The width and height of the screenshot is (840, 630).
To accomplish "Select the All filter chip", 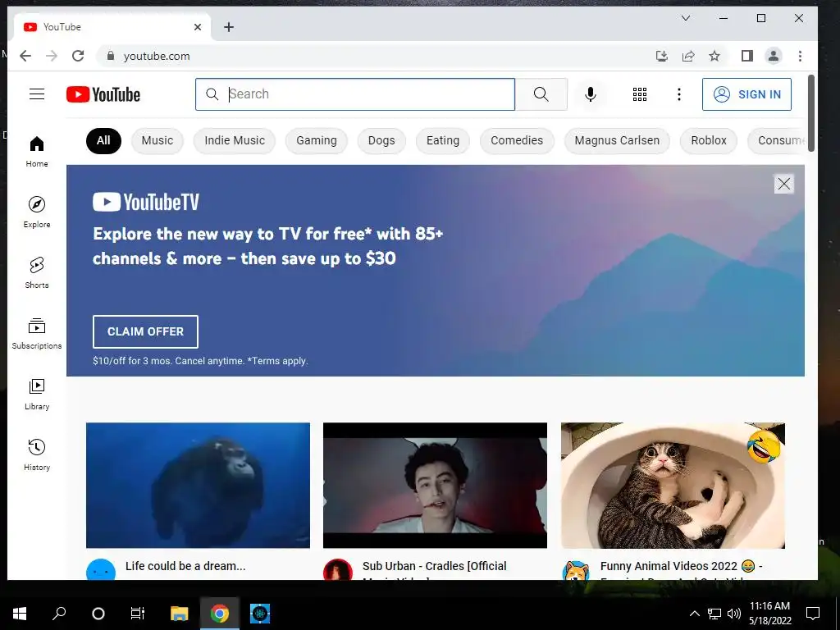I will (x=103, y=141).
